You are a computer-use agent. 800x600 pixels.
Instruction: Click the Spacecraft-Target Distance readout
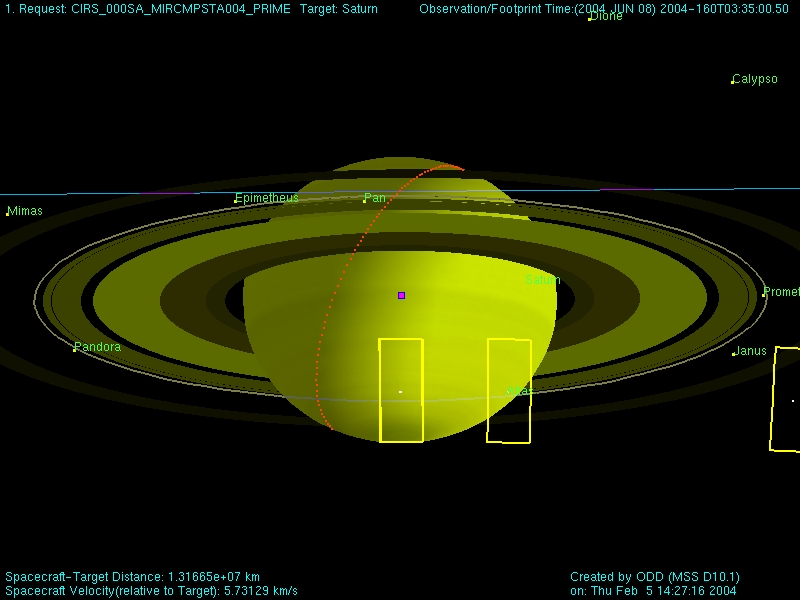tap(133, 577)
